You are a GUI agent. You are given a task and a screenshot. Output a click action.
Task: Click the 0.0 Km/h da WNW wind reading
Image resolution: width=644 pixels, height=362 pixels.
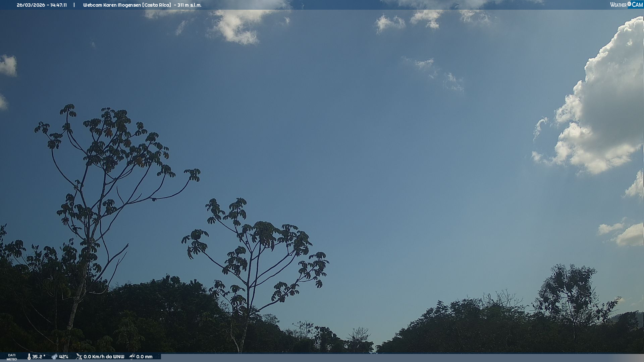pos(104,357)
